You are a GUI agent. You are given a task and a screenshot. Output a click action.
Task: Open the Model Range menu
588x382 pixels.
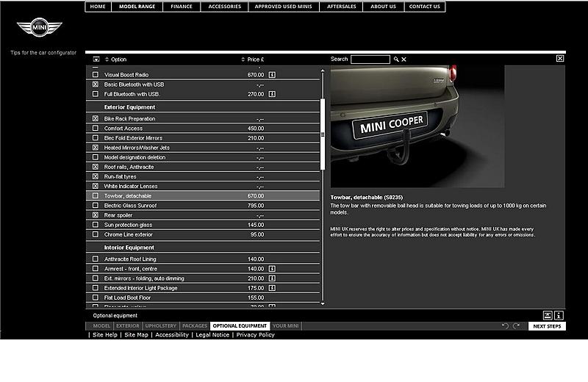137,7
